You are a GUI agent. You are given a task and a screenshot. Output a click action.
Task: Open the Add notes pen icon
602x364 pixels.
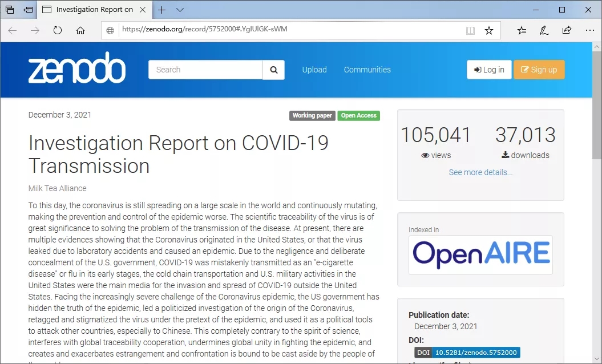(x=544, y=31)
